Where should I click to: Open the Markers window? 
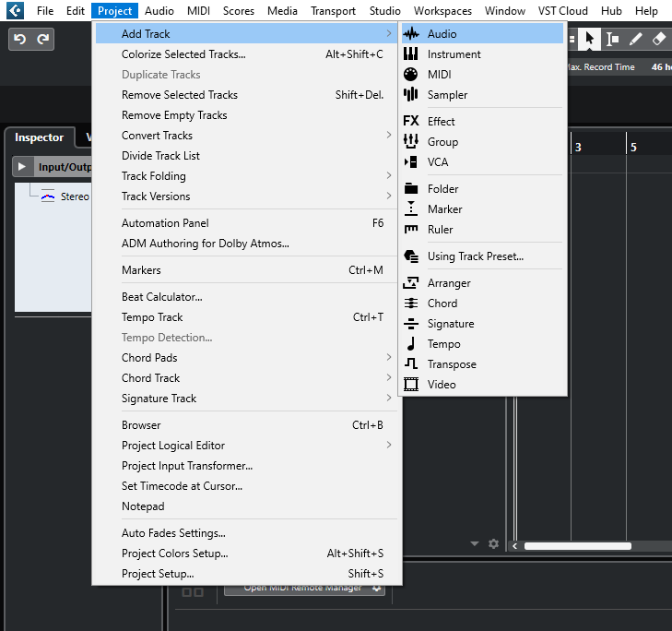point(247,269)
